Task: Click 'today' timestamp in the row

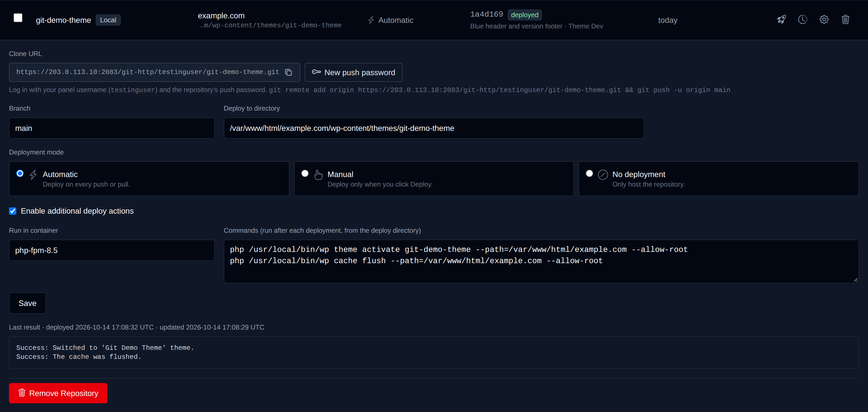Action: (x=668, y=20)
